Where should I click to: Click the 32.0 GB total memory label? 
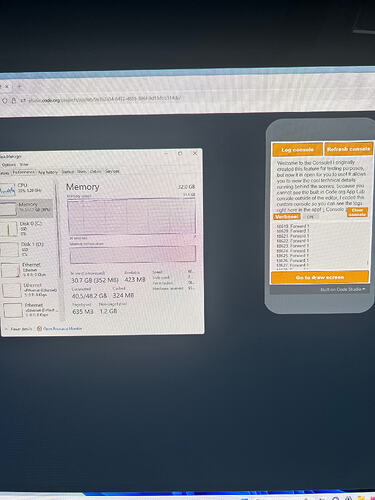point(186,187)
